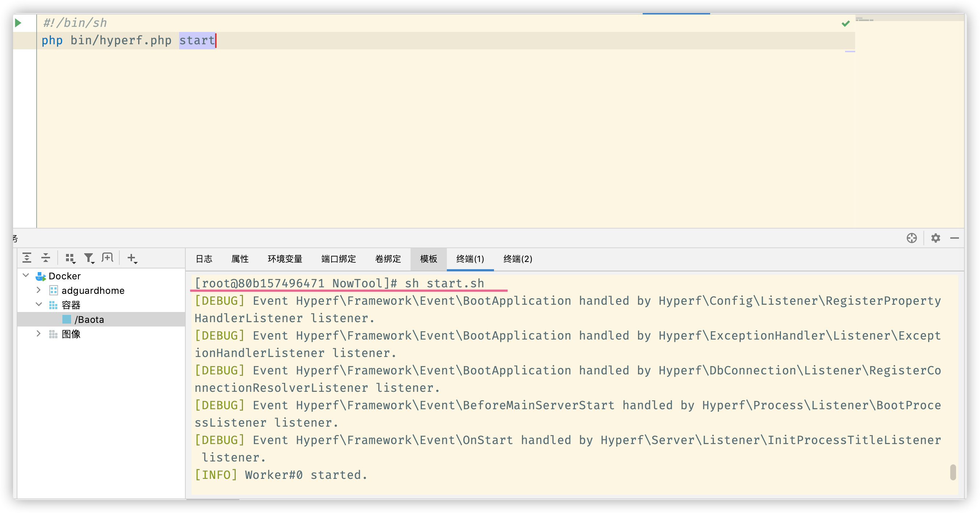Select the /Baota container item
This screenshot has height=513, width=980.
coord(89,319)
